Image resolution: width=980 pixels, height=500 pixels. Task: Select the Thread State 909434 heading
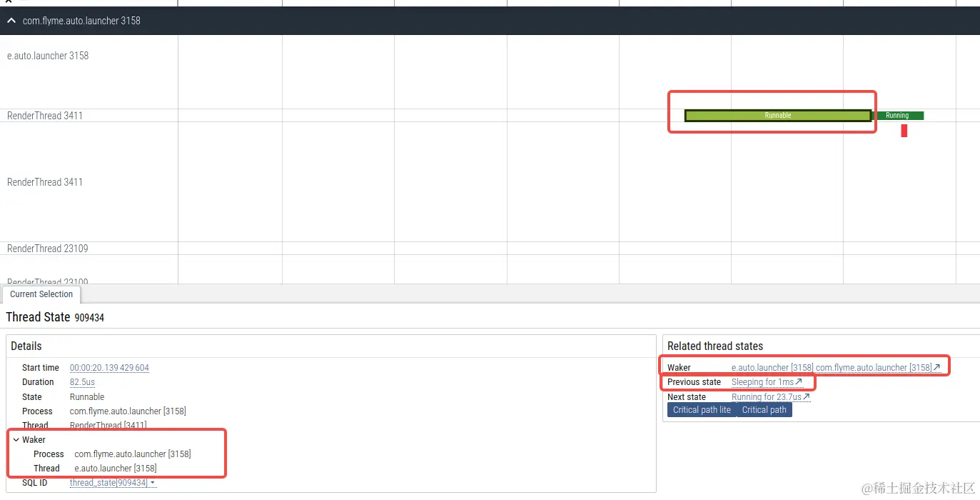tap(55, 317)
